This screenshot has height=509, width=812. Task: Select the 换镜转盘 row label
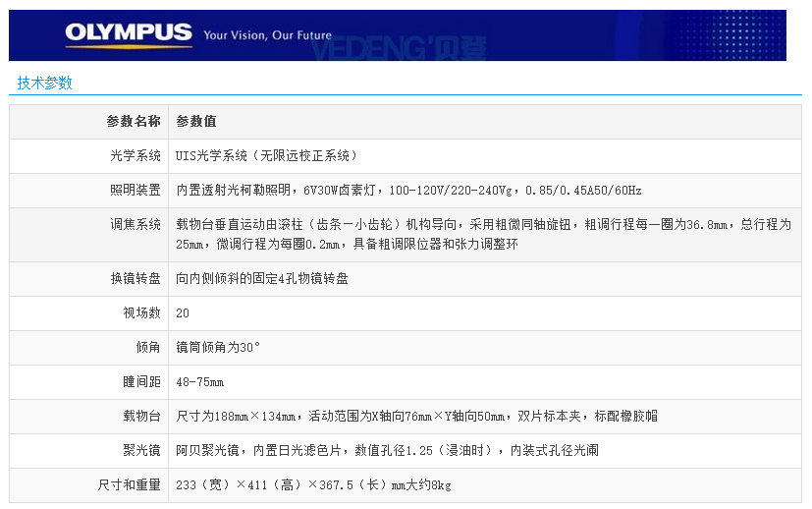click(135, 278)
